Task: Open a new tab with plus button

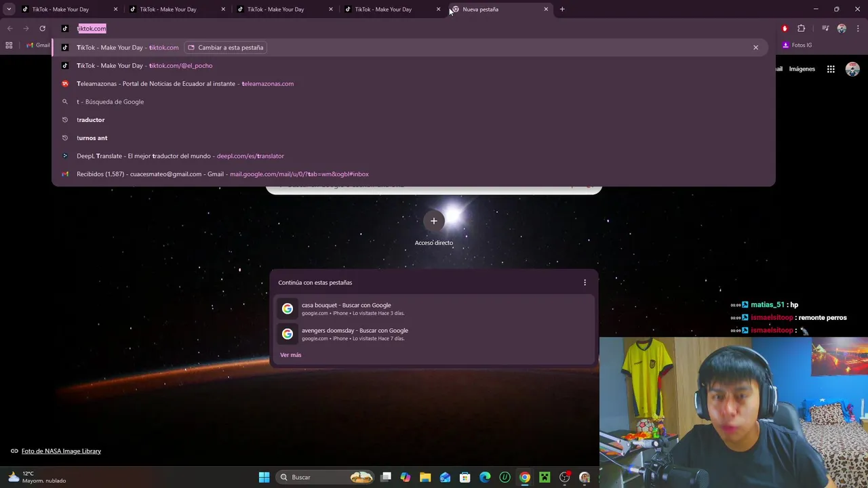Action: [562, 9]
